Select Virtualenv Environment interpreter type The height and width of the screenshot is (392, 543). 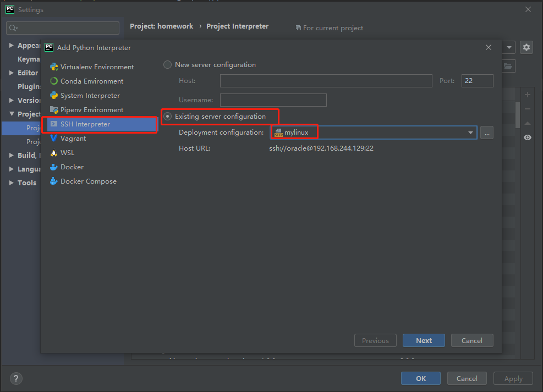click(x=97, y=67)
